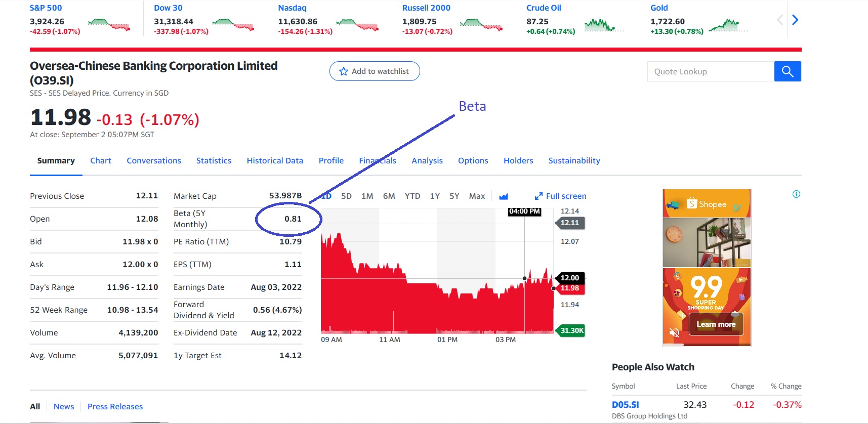Open the Chart tab
Image resolution: width=868 pixels, height=424 pixels.
click(101, 160)
